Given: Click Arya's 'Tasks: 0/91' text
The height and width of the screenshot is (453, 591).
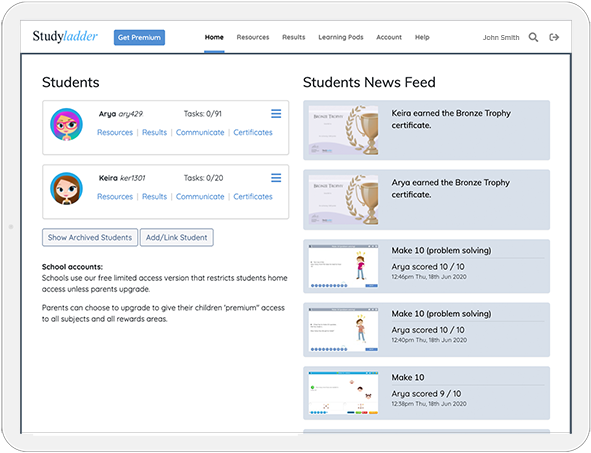Looking at the screenshot, I should click(203, 113).
